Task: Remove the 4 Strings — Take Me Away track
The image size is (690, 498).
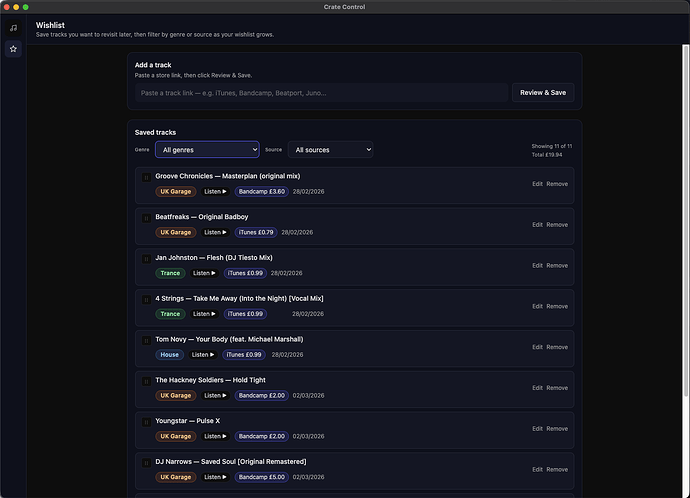Action: tap(557, 306)
